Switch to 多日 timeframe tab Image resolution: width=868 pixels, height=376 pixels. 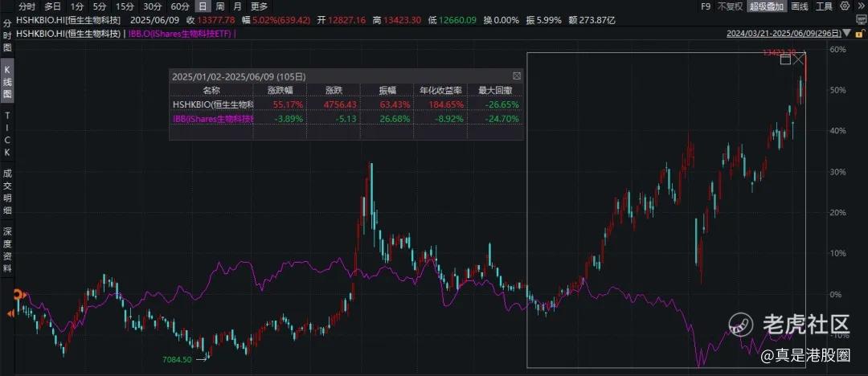coord(53,6)
